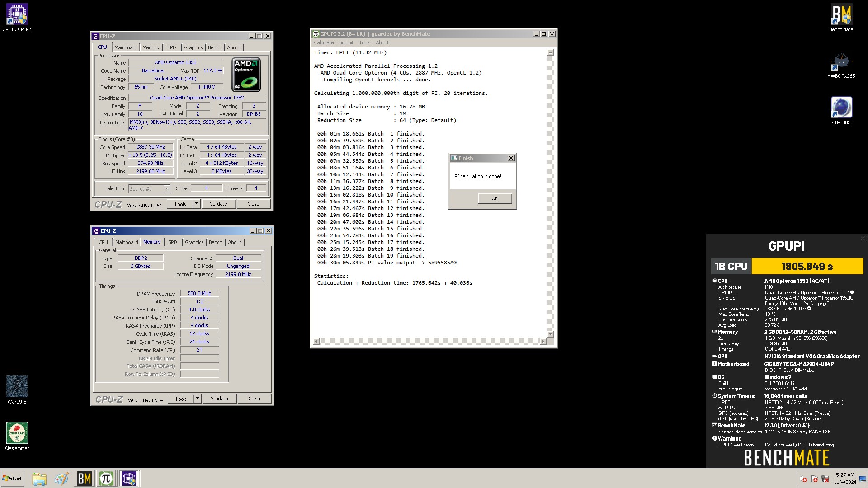Switch to SPD tab in lower CPU-Z
This screenshot has width=868, height=488.
pos(173,242)
